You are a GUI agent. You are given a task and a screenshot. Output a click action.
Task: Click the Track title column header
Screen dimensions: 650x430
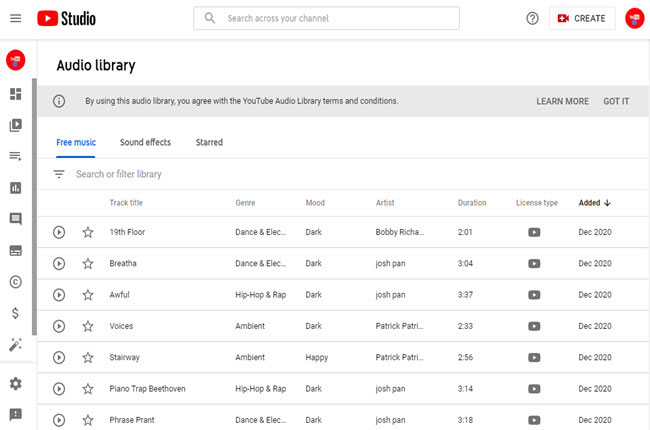click(126, 203)
